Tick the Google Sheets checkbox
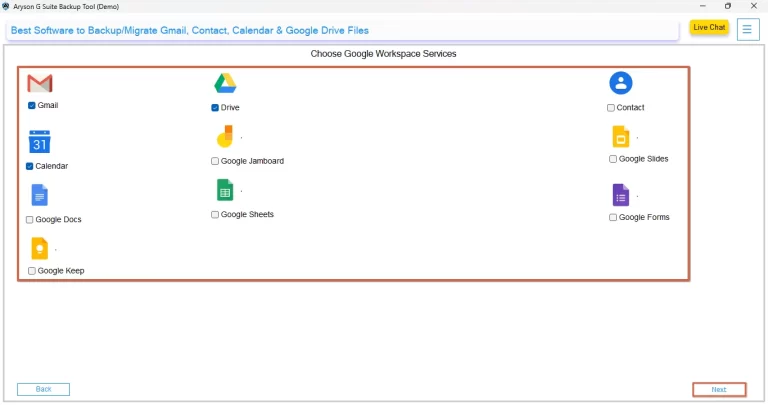 (215, 214)
